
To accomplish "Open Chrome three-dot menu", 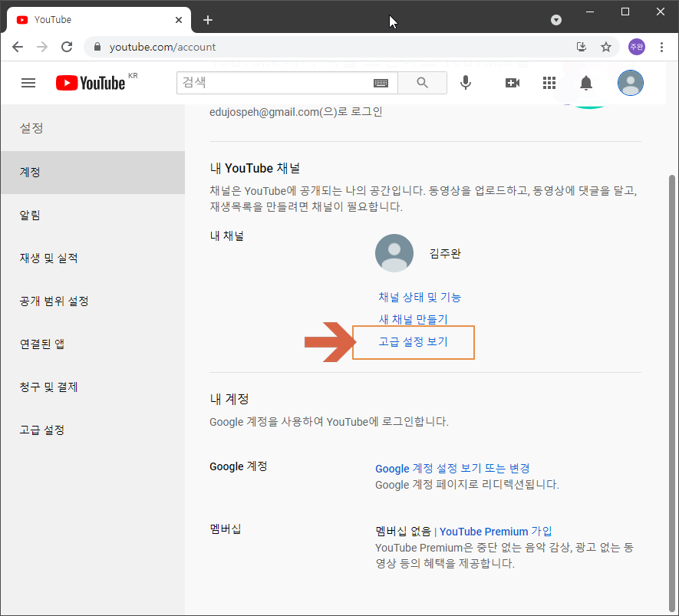I will coord(661,47).
